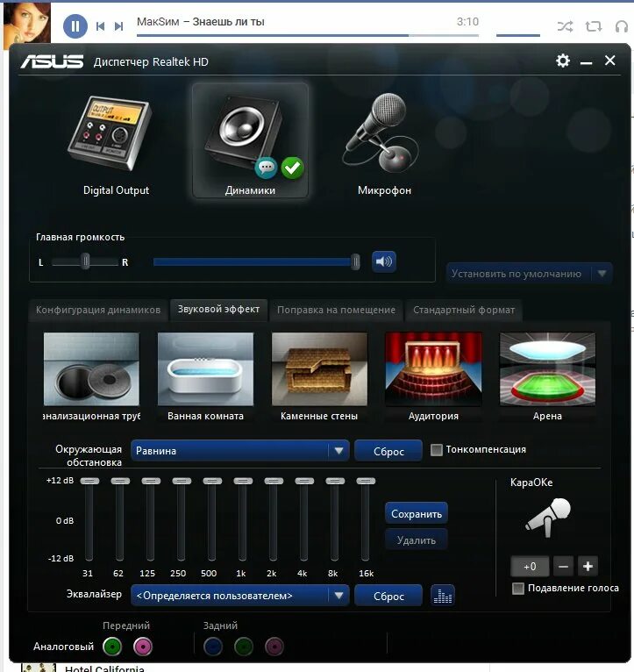Click rear blue analog jack

pos(213,647)
